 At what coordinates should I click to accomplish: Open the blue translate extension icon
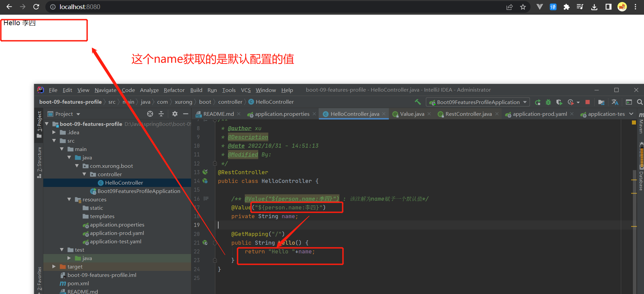553,7
